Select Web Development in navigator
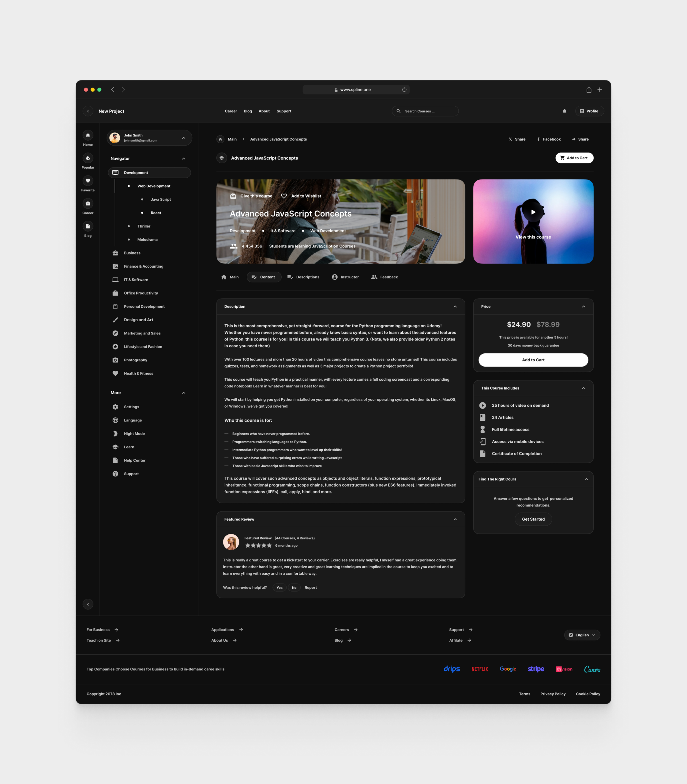 (x=154, y=186)
